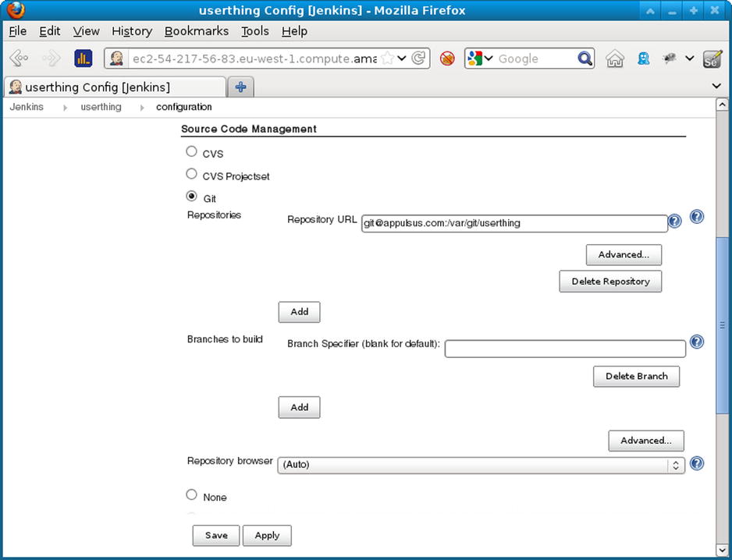Click the Jenkins favicon on the tab

[16, 87]
